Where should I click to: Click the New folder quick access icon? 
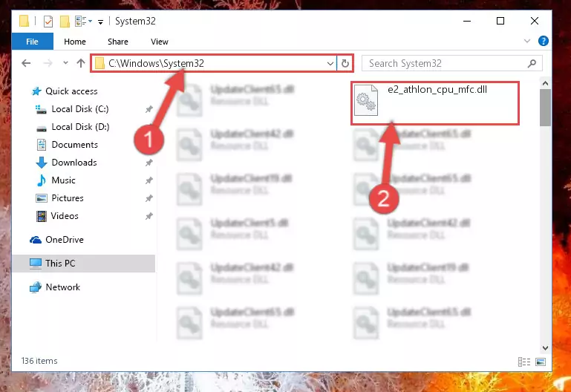(65, 22)
